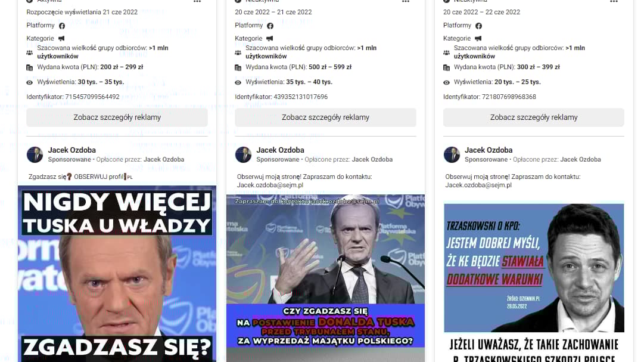Open the Trzaskowski o KPO ad image
The height and width of the screenshot is (362, 644).
534,268
